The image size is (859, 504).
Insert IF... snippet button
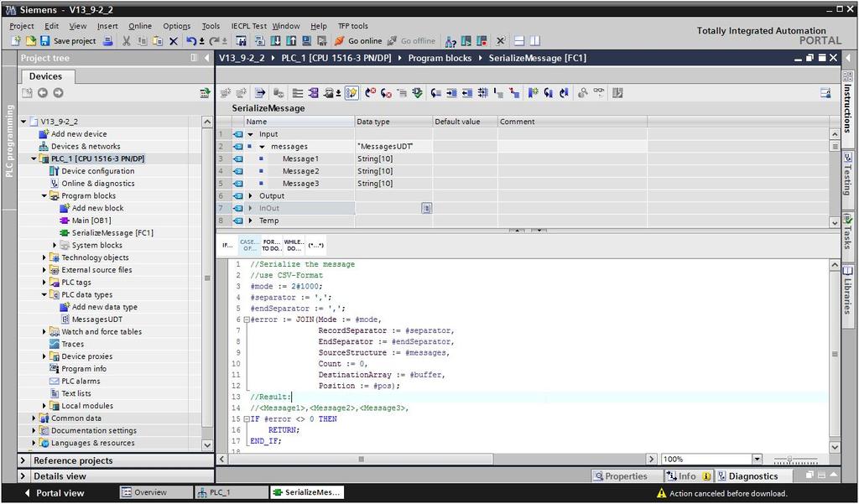click(227, 246)
